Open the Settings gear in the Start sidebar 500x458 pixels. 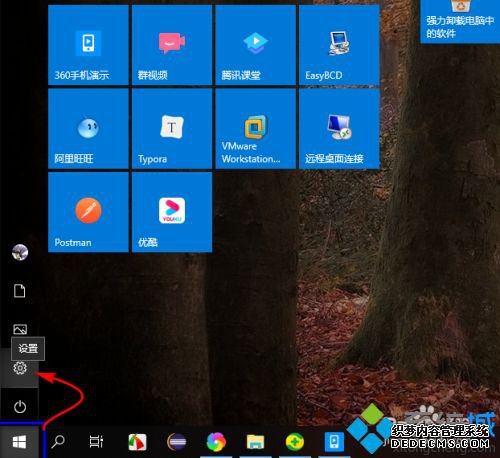click(20, 368)
